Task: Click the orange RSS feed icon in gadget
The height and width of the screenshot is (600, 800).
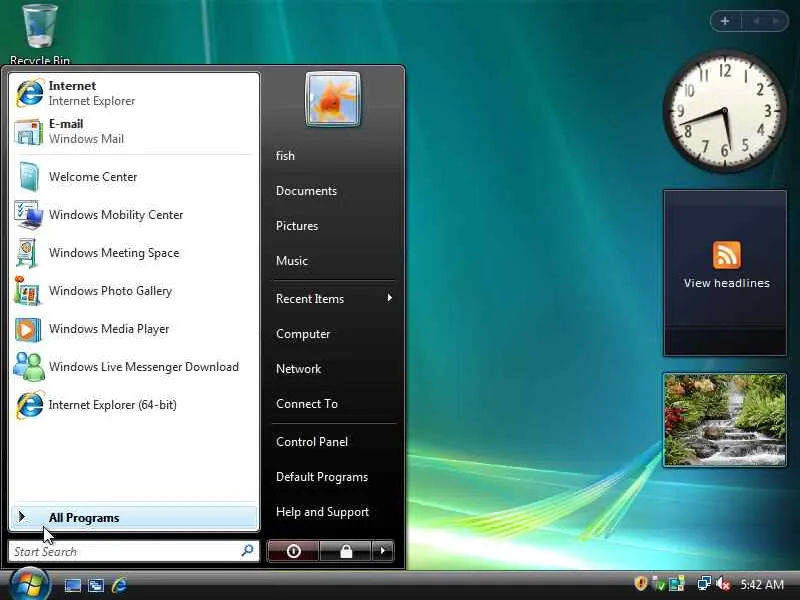Action: (x=727, y=255)
